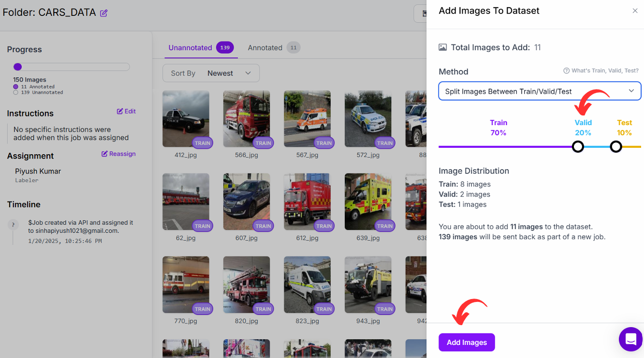Screen dimensions: 644x358
Task: Click the What's Train, Valid, Test help icon
Action: pos(566,71)
